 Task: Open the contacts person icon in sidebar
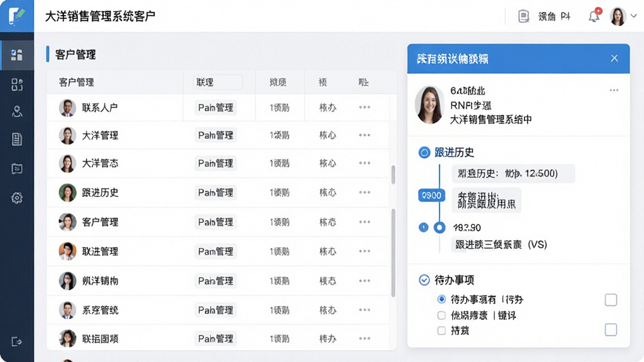click(17, 112)
